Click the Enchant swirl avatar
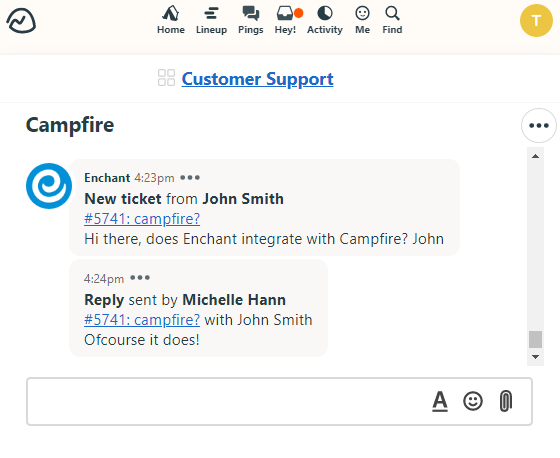560x458 pixels. pyautogui.click(x=49, y=186)
